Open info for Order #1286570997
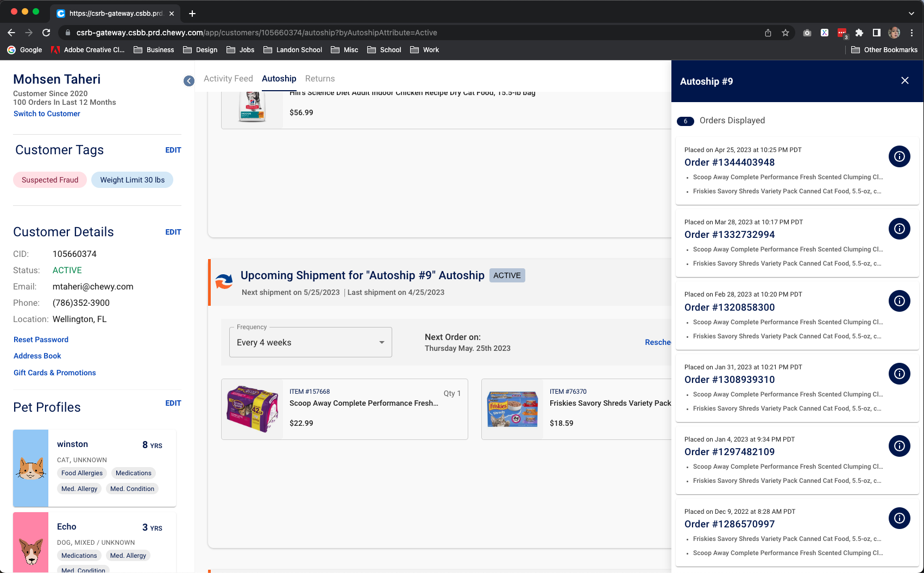Viewport: 924px width, 573px height. point(900,518)
